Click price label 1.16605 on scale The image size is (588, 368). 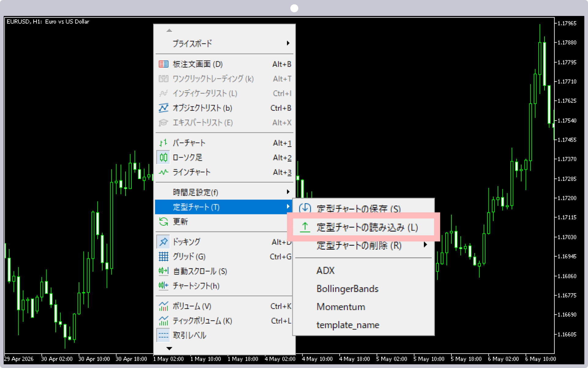[x=567, y=334]
